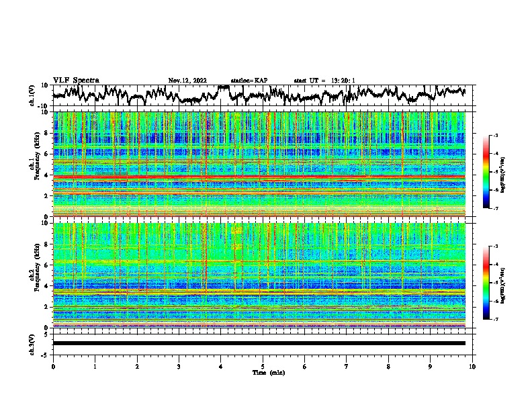Click the "4" kHz tick on the ch.1 frequency axis
The width and height of the screenshot is (532, 411).
[47, 175]
